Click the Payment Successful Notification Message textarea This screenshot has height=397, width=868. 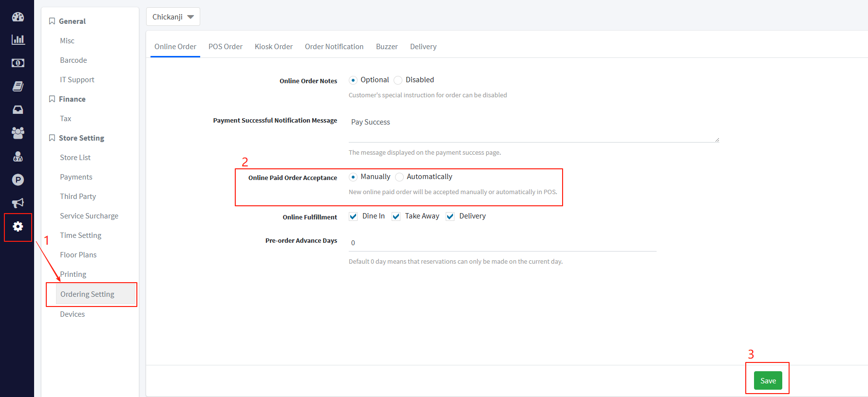tap(534, 128)
